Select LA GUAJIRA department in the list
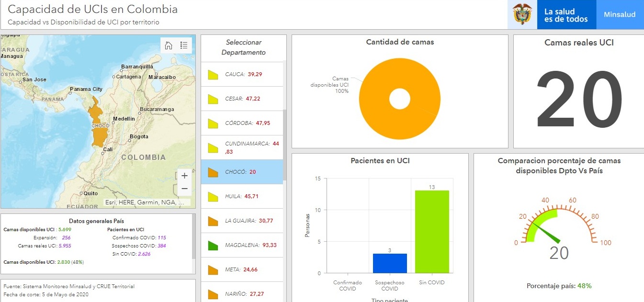 (x=242, y=221)
